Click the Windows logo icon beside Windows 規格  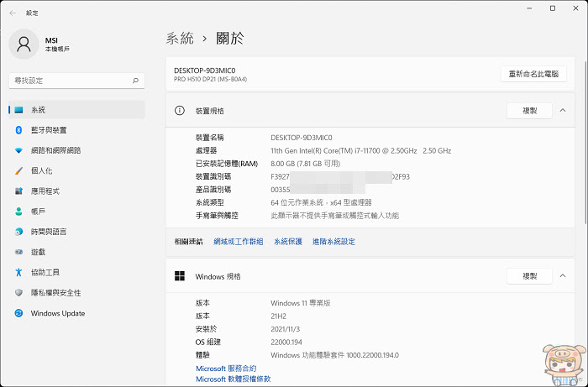[180, 276]
